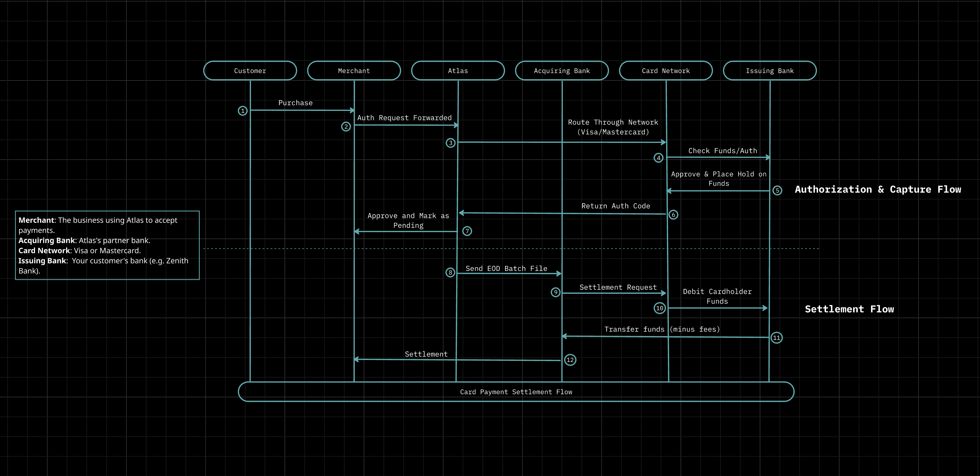Viewport: 980px width, 476px height.
Task: Select the "Return Auth Code" label
Action: pos(615,206)
